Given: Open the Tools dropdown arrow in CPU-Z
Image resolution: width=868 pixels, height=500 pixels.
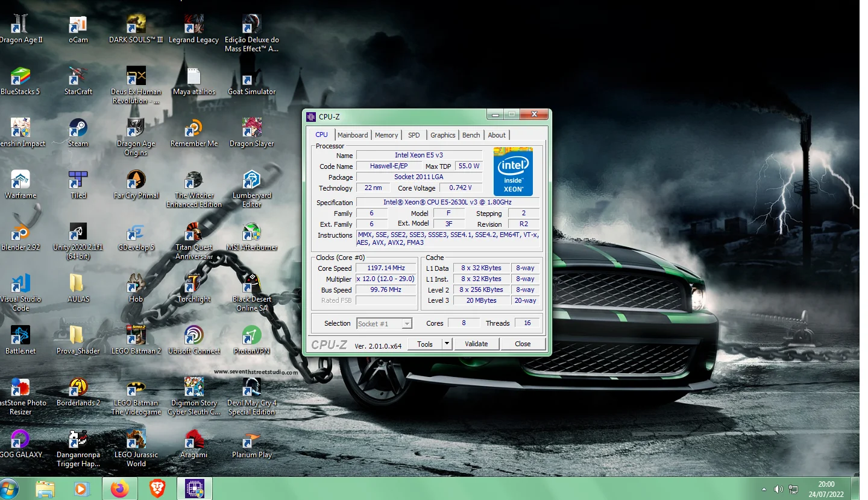Looking at the screenshot, I should pos(447,344).
